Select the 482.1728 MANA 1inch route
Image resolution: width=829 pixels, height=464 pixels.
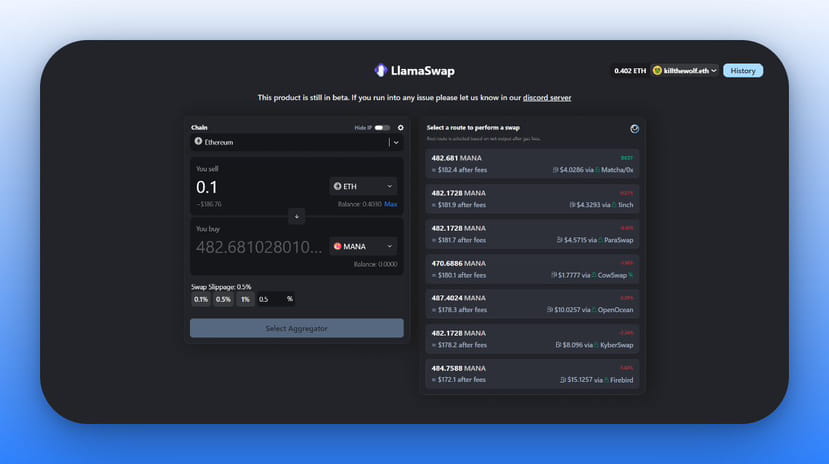(532, 199)
